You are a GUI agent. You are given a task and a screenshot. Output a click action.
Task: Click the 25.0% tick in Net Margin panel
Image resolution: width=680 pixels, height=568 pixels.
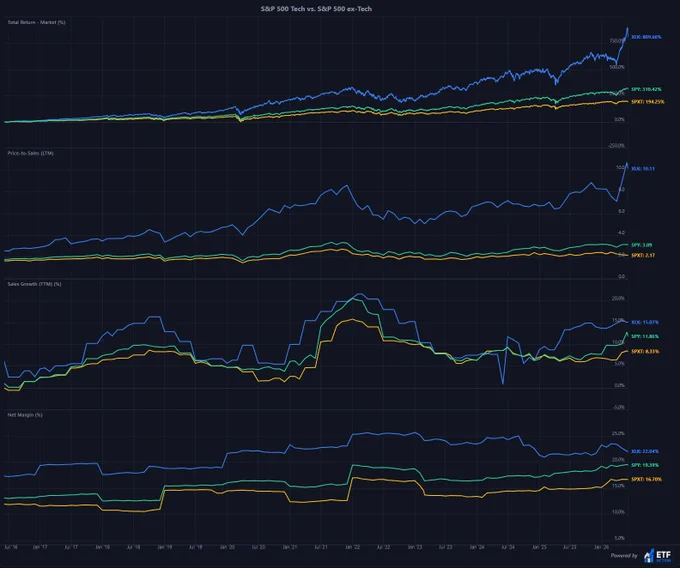[x=618, y=434]
